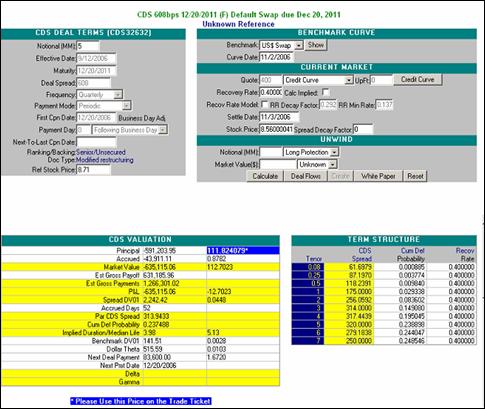Open the Senior/Unsecured ranking link

[x=101, y=152]
